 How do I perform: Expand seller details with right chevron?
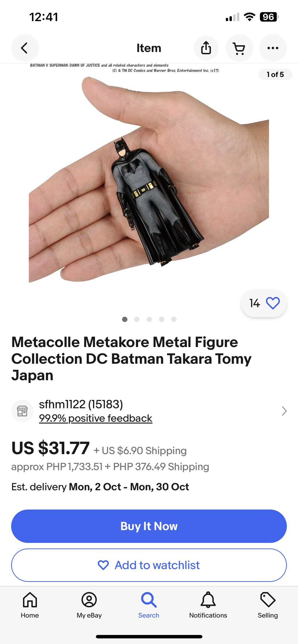click(284, 411)
